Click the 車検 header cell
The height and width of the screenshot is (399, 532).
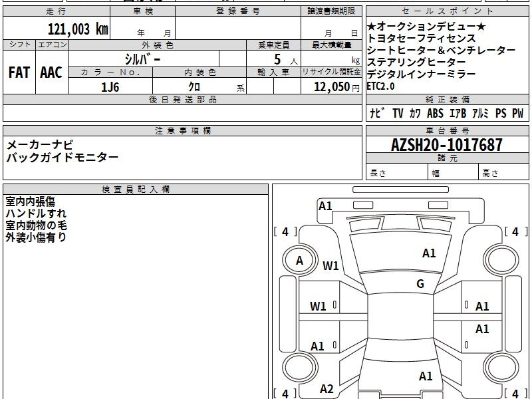(x=143, y=11)
